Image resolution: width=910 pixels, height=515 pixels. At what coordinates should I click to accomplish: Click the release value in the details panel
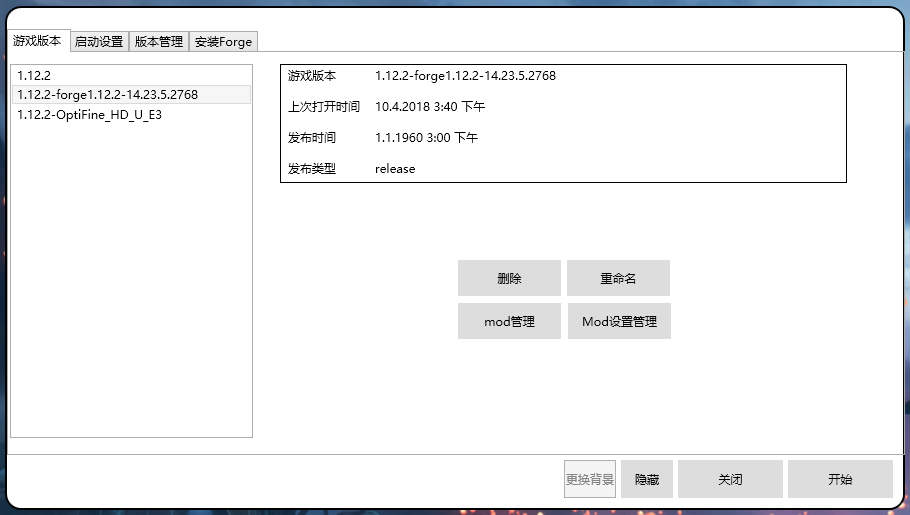[395, 169]
